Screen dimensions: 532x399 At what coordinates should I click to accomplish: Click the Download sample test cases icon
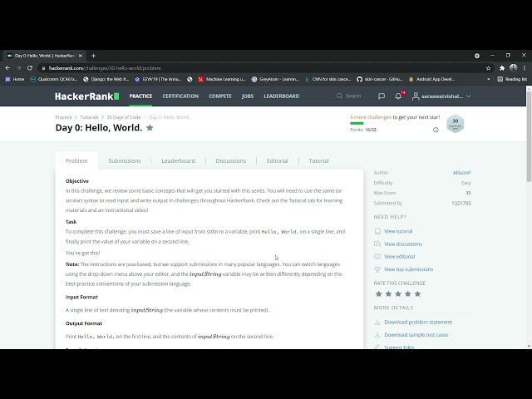pos(377,334)
